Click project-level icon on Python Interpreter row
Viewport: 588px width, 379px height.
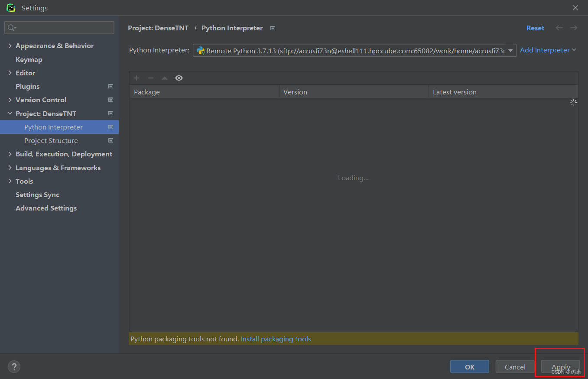tap(110, 127)
